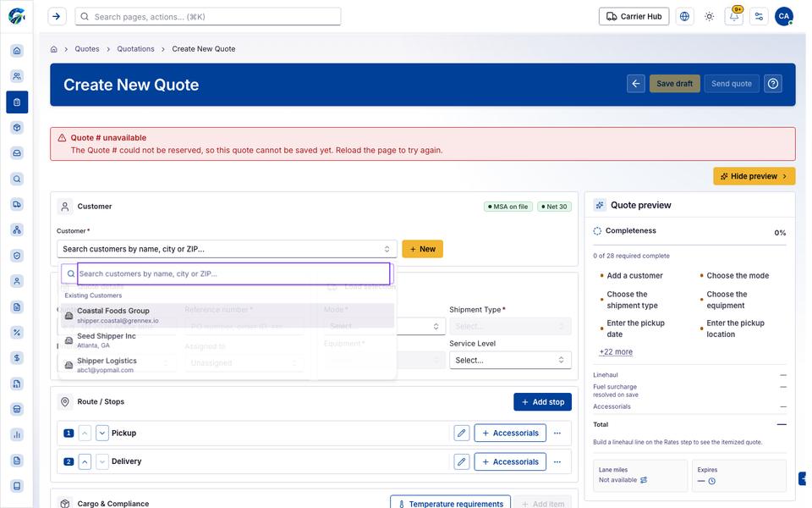Expand the sidebar with the arrow button

click(x=57, y=17)
